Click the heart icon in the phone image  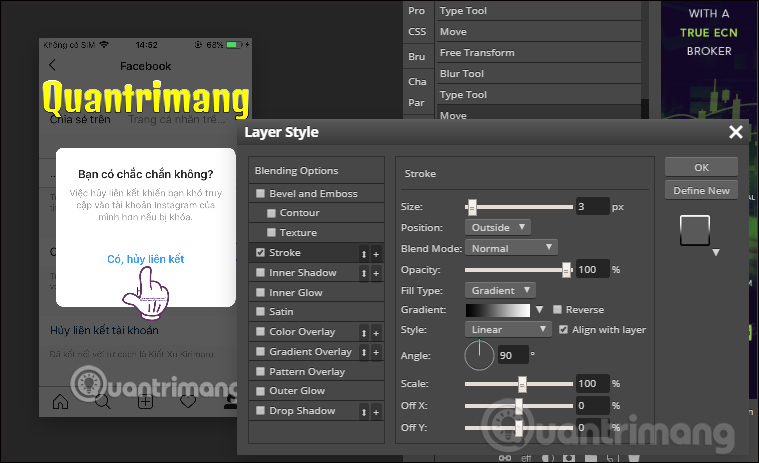pyautogui.click(x=188, y=401)
